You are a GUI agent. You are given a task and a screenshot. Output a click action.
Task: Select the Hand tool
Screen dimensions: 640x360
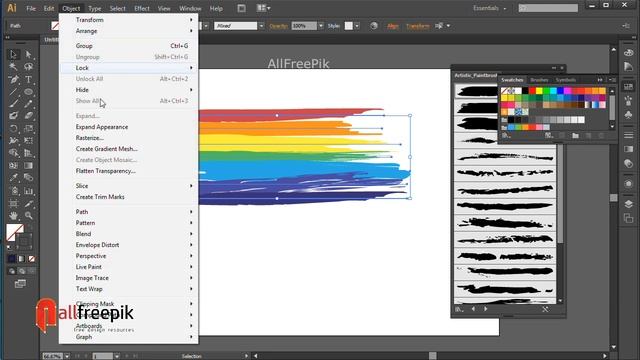pyautogui.click(x=13, y=215)
